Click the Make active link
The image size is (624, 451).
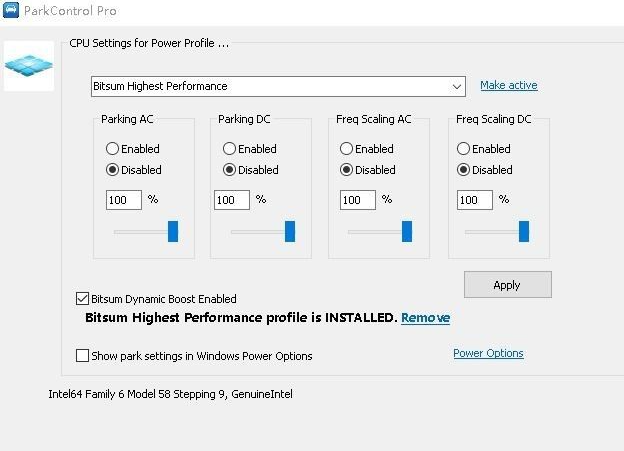[508, 86]
